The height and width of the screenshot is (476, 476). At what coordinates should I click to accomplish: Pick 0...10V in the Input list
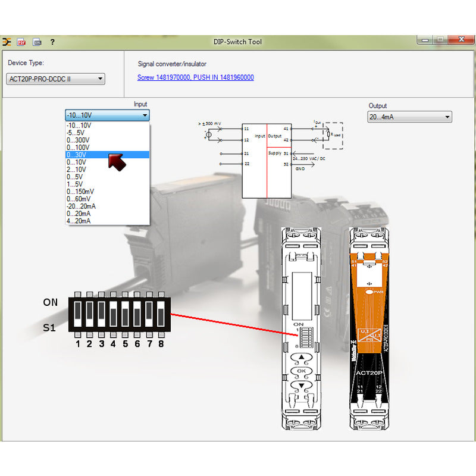[108, 162]
